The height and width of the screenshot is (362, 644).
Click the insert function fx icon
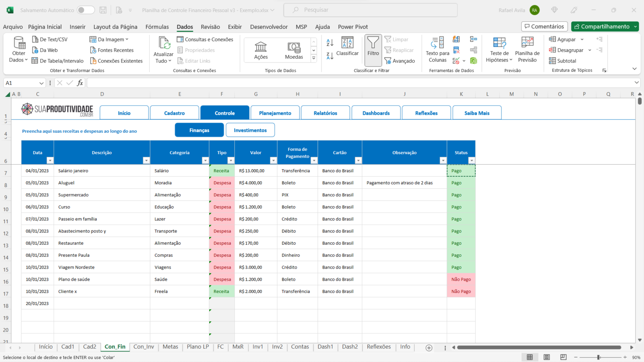(80, 83)
